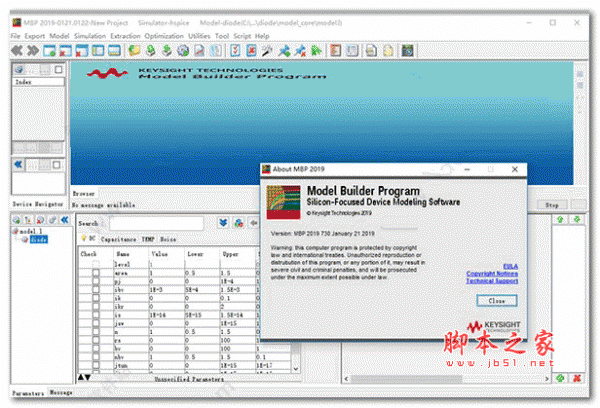The height and width of the screenshot is (408, 600).
Task: Click the Upper column header
Action: pos(231,254)
